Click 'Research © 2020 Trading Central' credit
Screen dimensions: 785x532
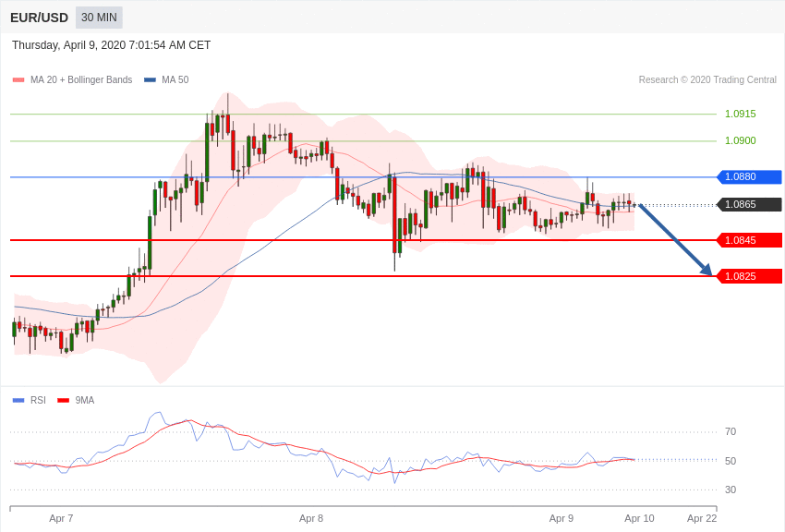[707, 79]
